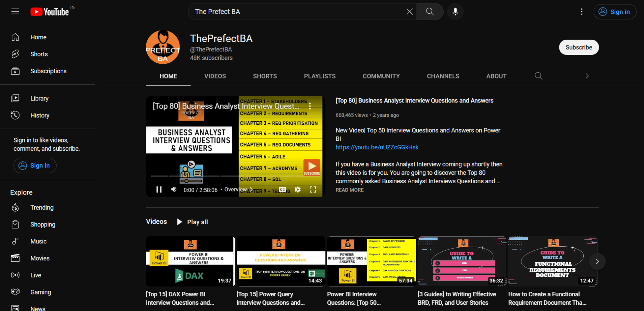Open the hamburger guide menu
Image resolution: width=644 pixels, height=311 pixels.
[15, 12]
